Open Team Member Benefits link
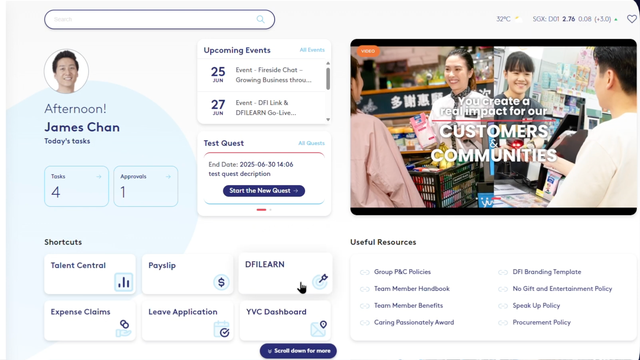 pyautogui.click(x=409, y=305)
